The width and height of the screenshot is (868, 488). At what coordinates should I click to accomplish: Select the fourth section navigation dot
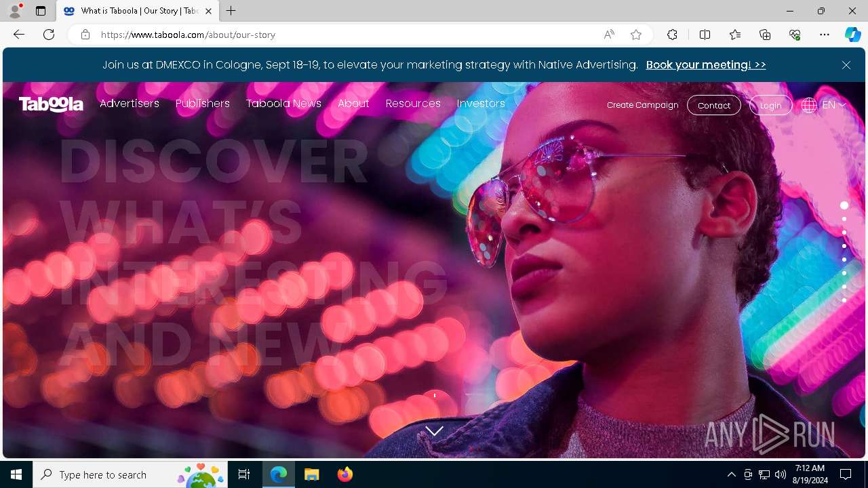[x=844, y=246]
